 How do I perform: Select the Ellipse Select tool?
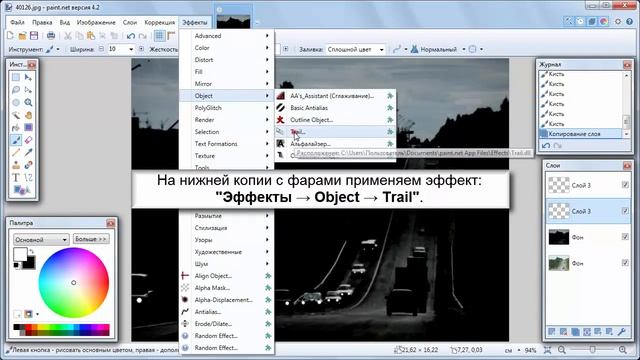16,102
